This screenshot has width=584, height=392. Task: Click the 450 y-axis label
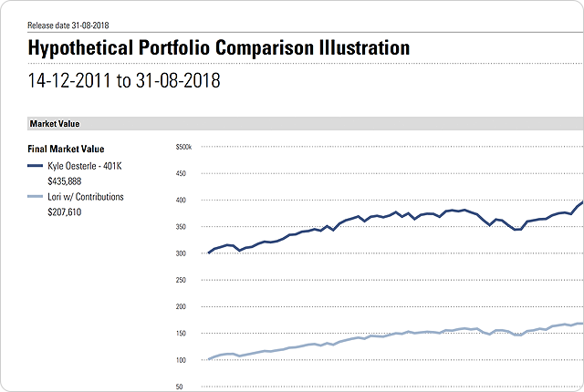pyautogui.click(x=181, y=173)
